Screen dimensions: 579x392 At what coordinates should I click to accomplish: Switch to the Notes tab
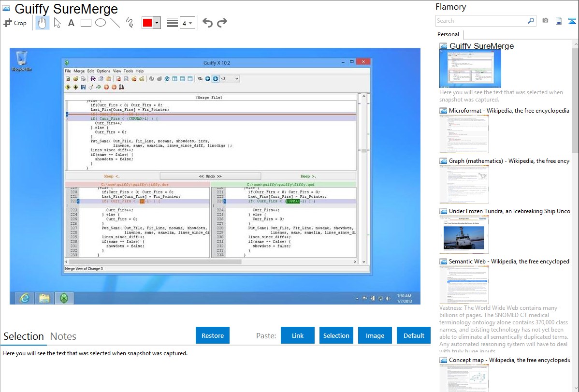[63, 336]
